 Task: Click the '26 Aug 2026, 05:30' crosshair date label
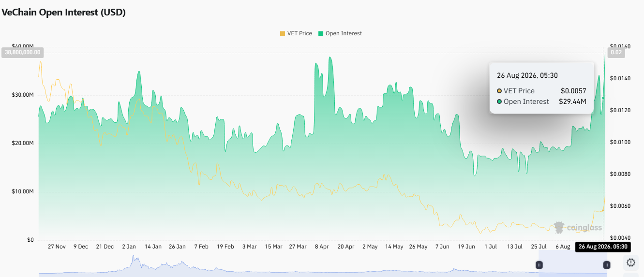click(x=603, y=247)
